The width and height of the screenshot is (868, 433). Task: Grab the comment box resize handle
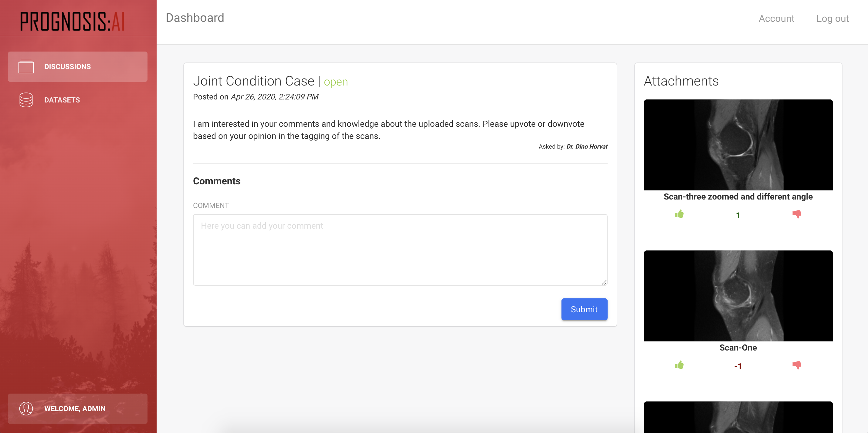click(x=604, y=283)
